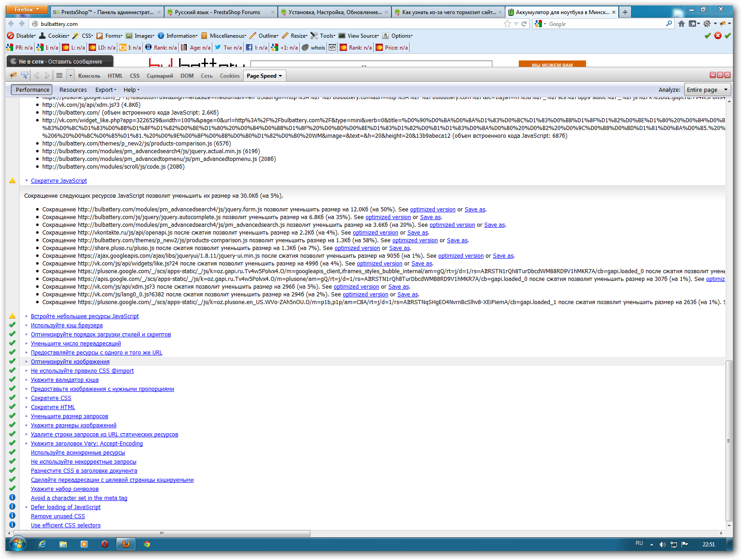This screenshot has height=560, width=742.
Task: Open the bookmarks menu icon next to Home
Action: point(694,24)
